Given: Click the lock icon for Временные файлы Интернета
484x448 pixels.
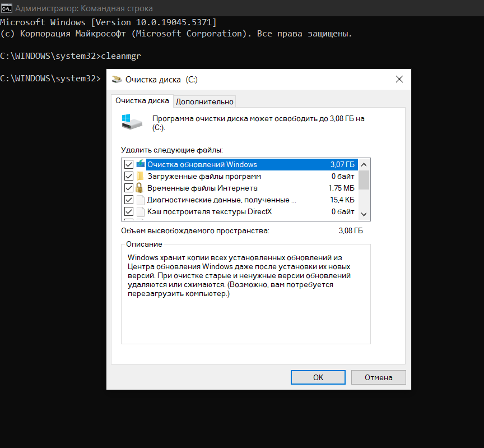Looking at the screenshot, I should (x=139, y=188).
